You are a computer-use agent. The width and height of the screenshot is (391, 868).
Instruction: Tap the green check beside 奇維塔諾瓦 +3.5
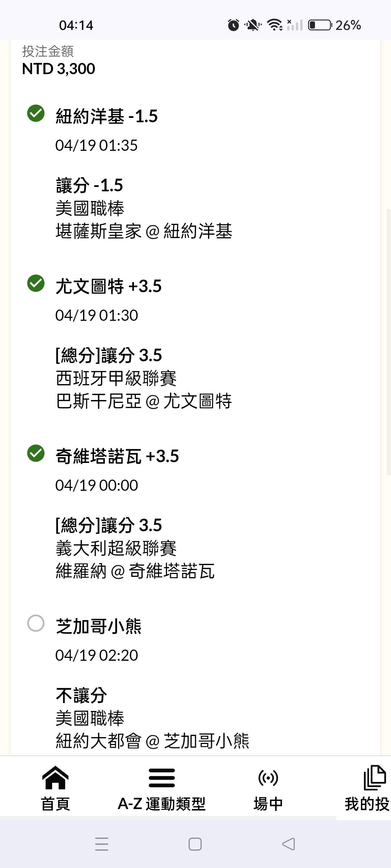click(x=36, y=453)
